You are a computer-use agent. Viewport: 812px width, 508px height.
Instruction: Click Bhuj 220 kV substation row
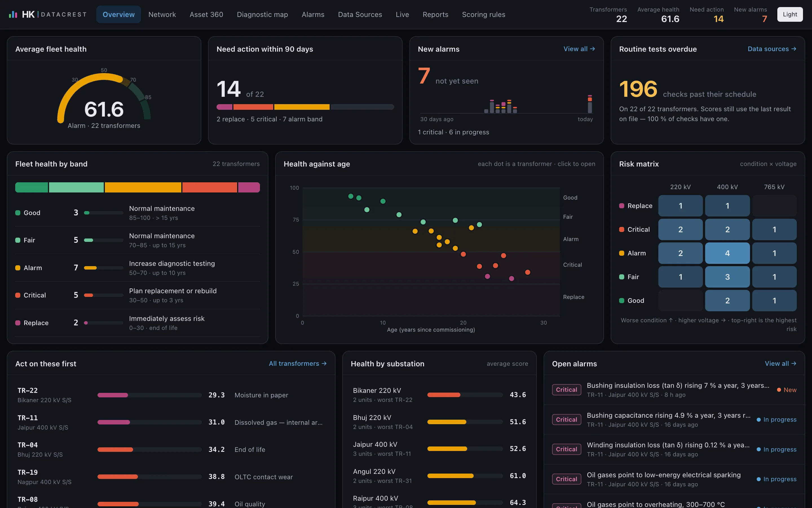pyautogui.click(x=440, y=422)
